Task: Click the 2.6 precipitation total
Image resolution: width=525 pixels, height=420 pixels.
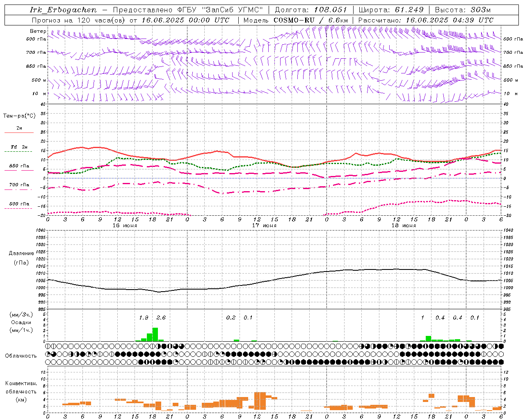Action: [161, 318]
